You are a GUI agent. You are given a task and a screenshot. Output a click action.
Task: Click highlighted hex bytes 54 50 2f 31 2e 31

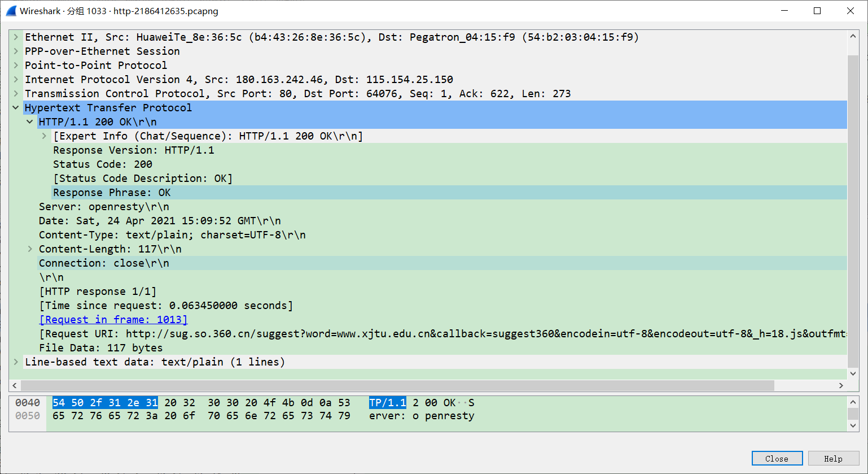pos(105,403)
